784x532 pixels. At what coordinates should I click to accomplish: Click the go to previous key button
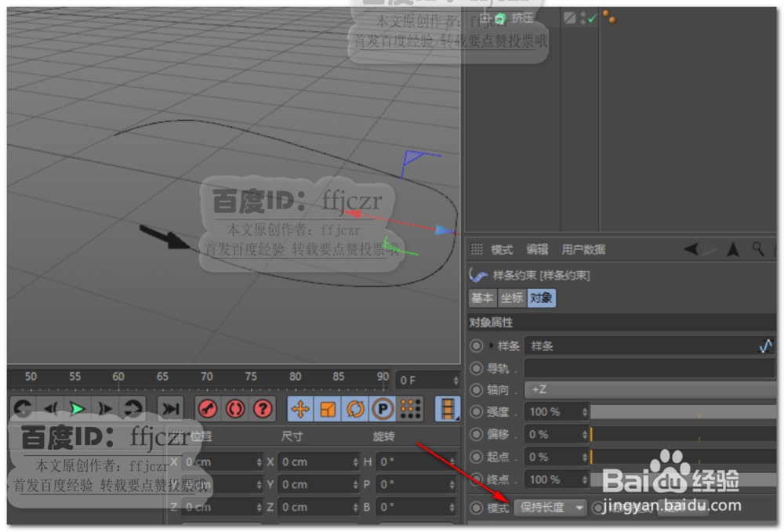pyautogui.click(x=23, y=409)
